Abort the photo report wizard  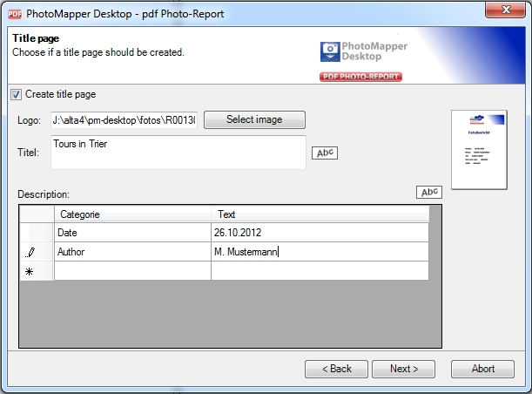coord(483,369)
